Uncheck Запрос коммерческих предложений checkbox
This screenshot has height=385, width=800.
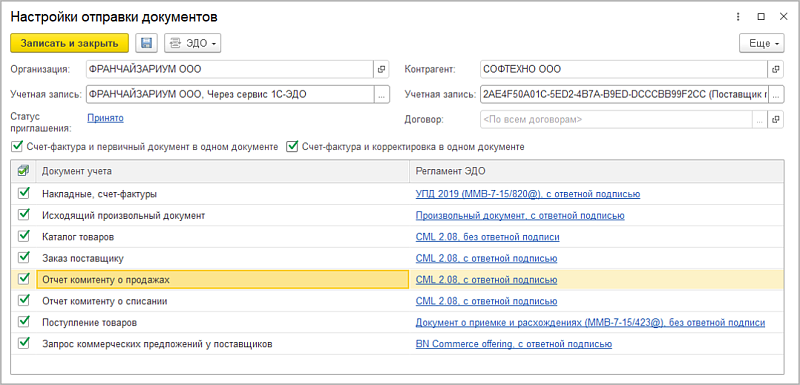coord(23,343)
